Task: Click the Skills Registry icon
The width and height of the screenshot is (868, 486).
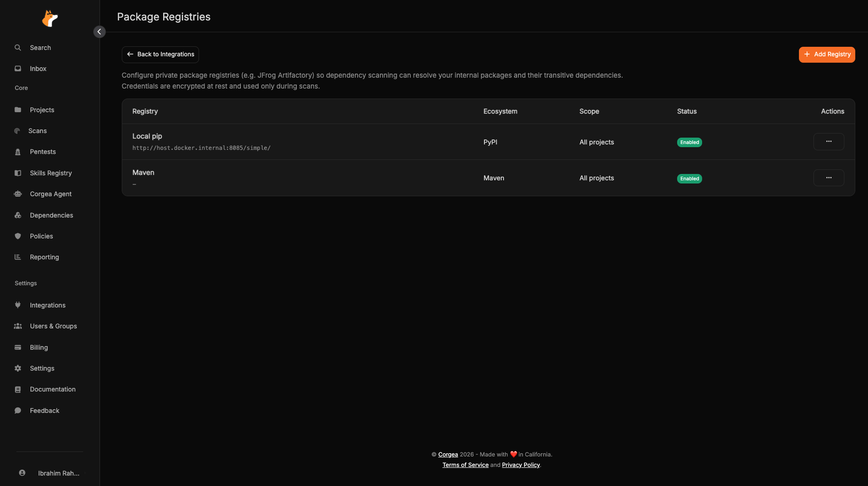Action: coord(18,173)
